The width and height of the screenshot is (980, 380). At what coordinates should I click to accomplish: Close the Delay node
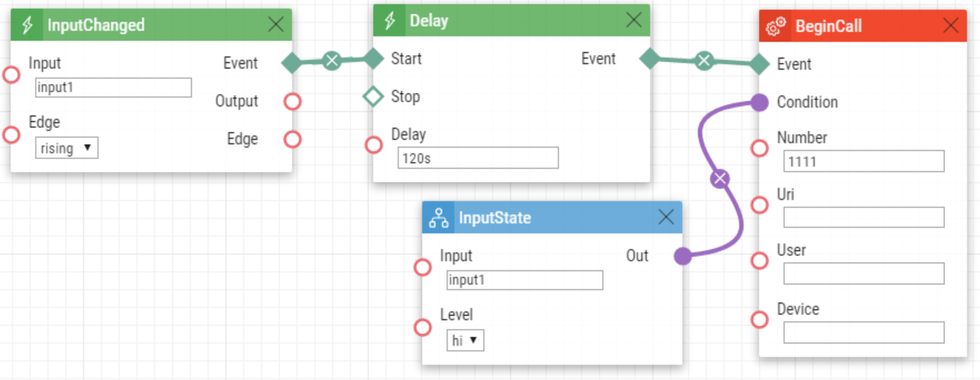(634, 21)
